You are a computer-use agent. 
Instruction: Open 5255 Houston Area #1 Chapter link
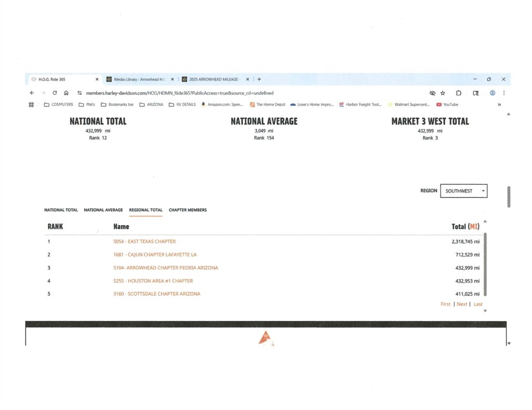(153, 281)
